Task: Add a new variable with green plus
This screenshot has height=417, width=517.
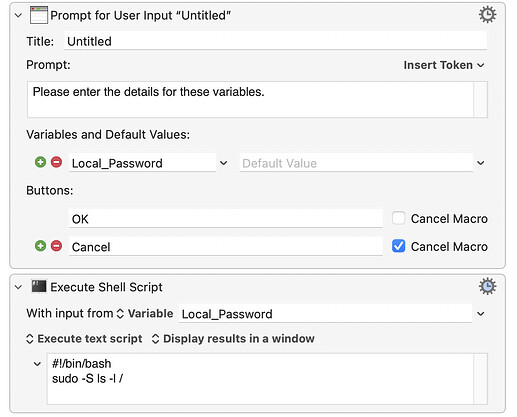Action: (40, 162)
